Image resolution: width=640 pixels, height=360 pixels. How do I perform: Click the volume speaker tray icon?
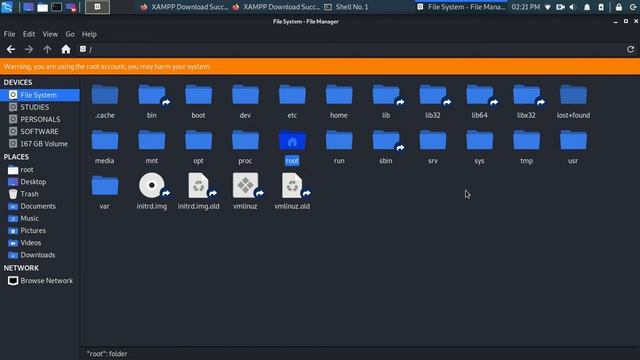pos(573,7)
